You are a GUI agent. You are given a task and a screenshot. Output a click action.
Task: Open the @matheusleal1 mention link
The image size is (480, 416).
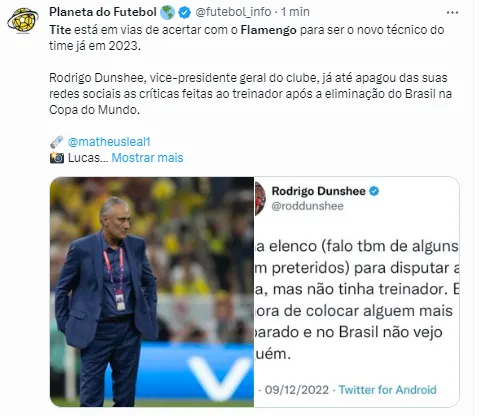point(109,142)
